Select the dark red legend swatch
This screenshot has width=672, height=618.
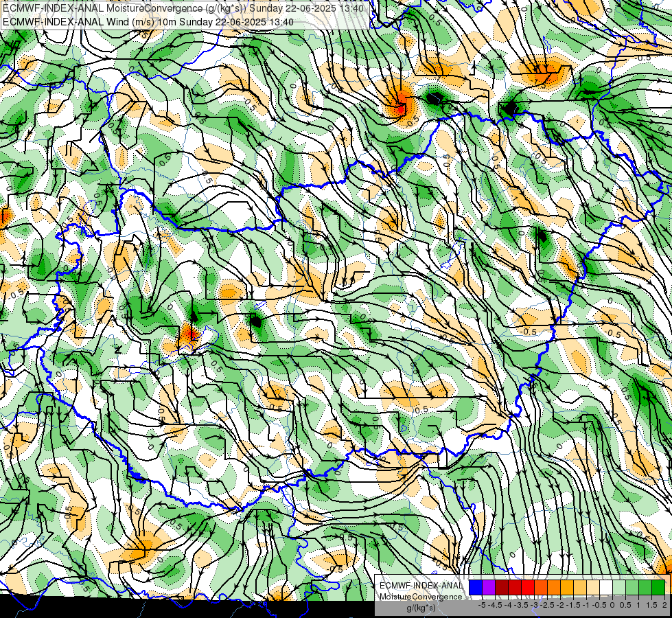pos(502,587)
